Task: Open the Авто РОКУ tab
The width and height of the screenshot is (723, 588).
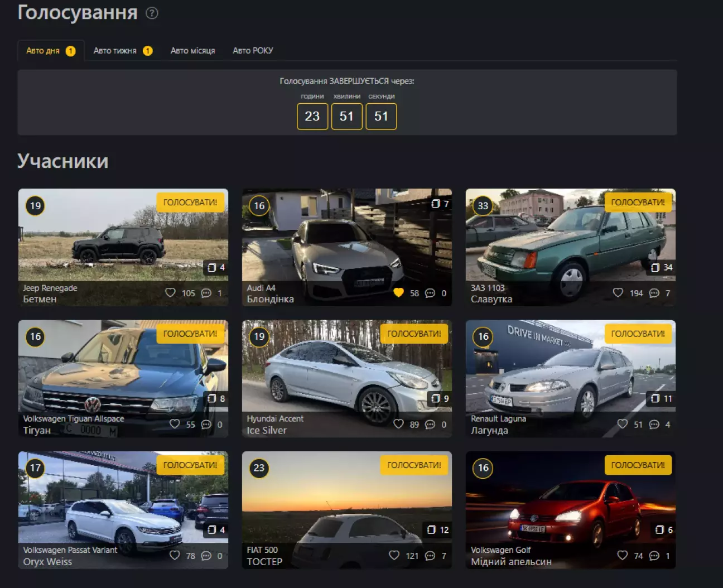Action: (253, 50)
